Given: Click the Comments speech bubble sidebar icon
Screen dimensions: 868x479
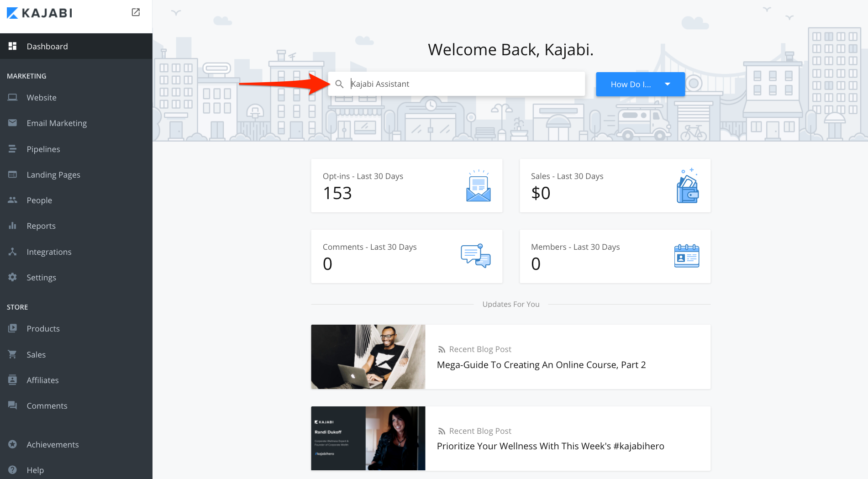Looking at the screenshot, I should [12, 405].
